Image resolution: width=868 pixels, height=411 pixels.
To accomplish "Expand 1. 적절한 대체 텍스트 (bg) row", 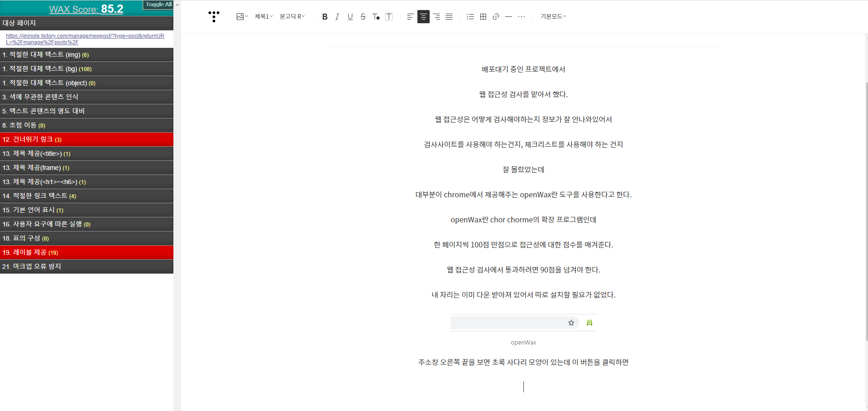I will pos(86,69).
